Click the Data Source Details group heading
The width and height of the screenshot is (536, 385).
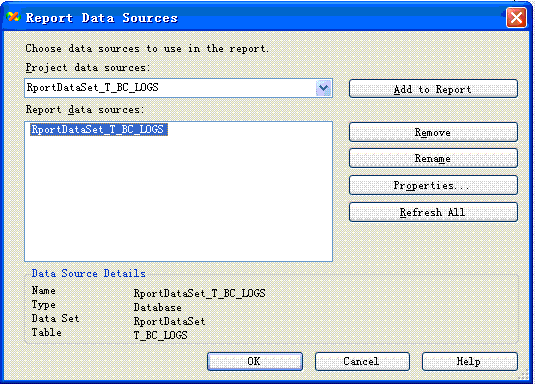(88, 273)
